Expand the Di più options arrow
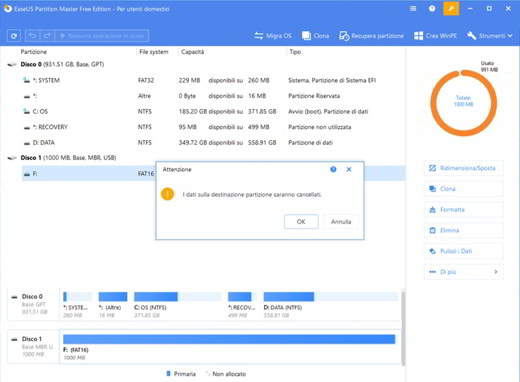This screenshot has height=382, width=520. click(x=496, y=272)
